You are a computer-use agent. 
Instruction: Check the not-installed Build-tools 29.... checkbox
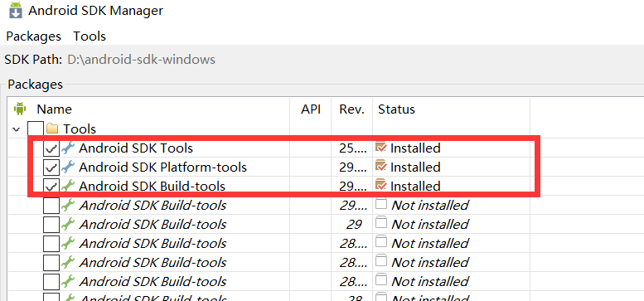tap(51, 206)
